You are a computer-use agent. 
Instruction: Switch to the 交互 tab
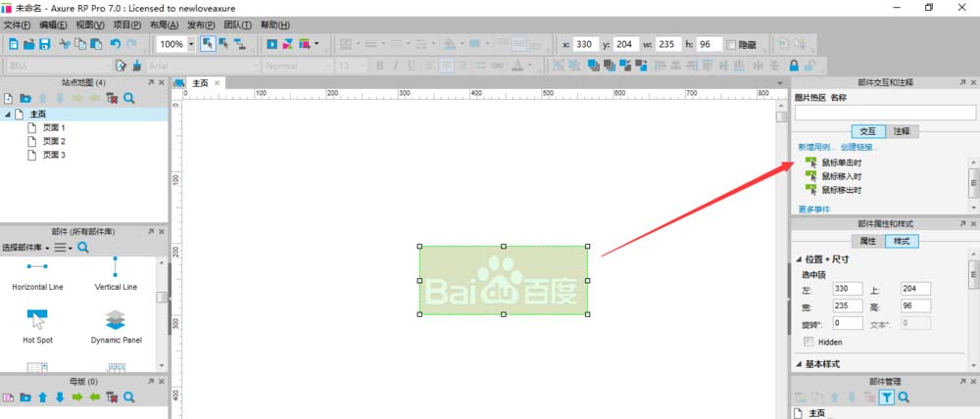tap(868, 131)
